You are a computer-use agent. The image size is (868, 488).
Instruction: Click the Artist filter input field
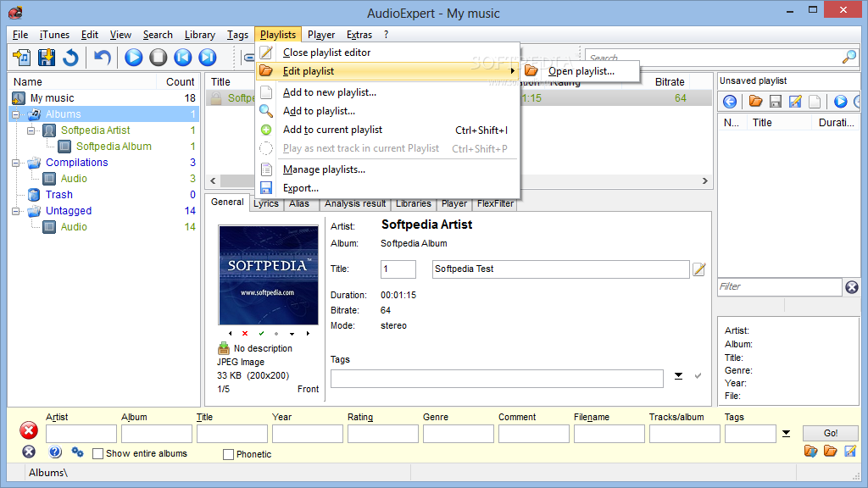pos(81,434)
